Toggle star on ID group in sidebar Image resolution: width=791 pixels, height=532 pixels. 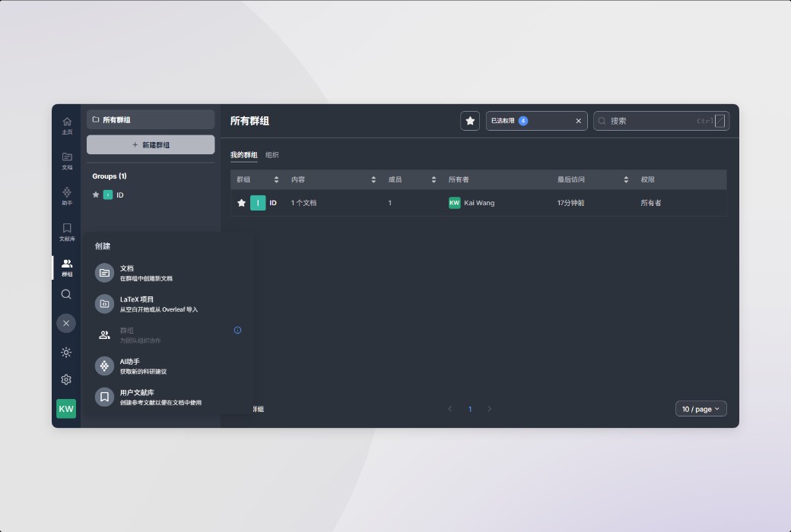point(96,195)
